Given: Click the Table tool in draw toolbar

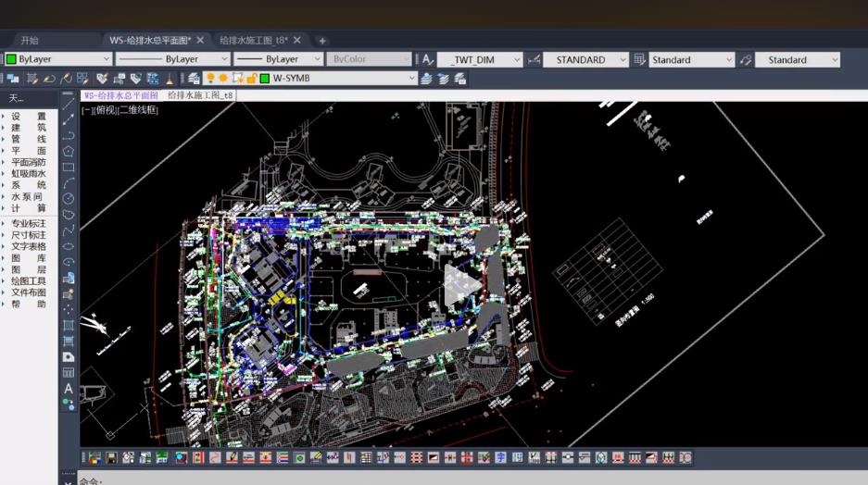Looking at the screenshot, I should pyautogui.click(x=69, y=372).
